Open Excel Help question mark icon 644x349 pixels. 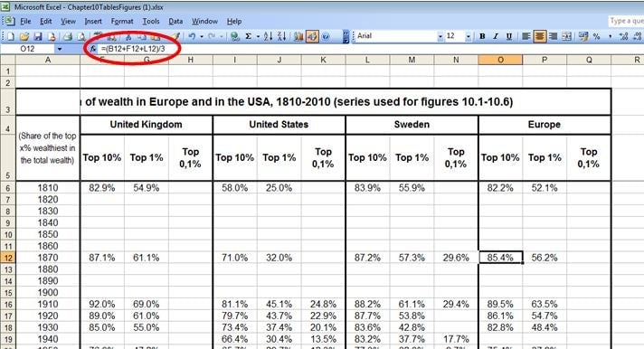tap(326, 36)
